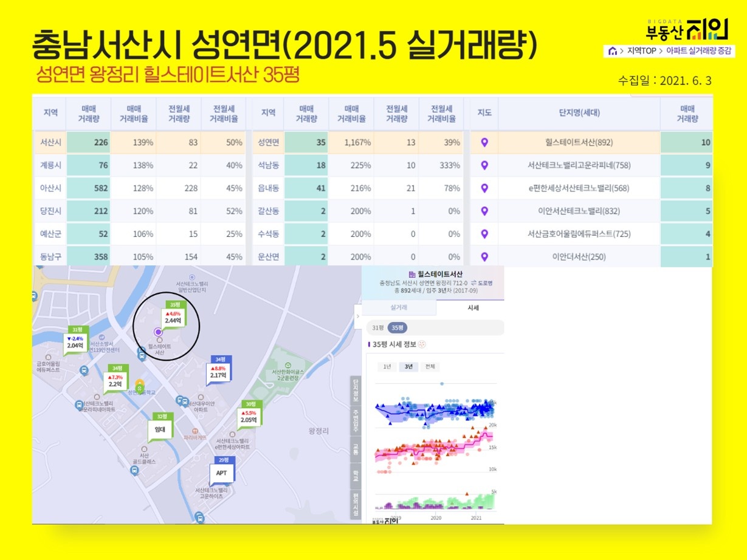Click the 도로명 address swap icon
The width and height of the screenshot is (747, 560).
(x=473, y=283)
